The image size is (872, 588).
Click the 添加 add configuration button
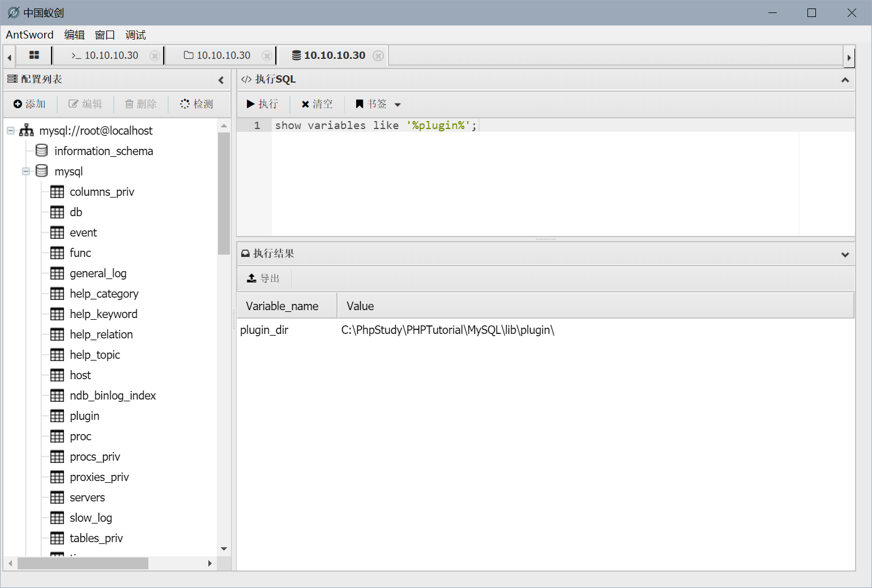point(29,104)
